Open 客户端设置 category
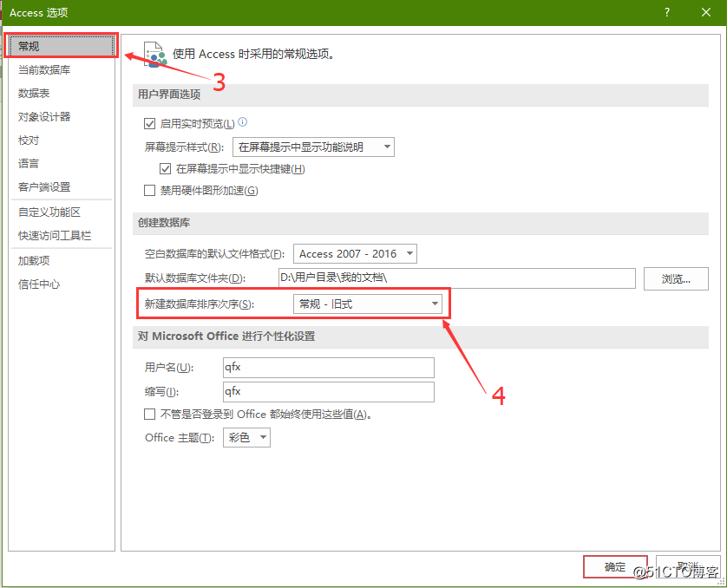This screenshot has height=588, width=727. pyautogui.click(x=62, y=187)
